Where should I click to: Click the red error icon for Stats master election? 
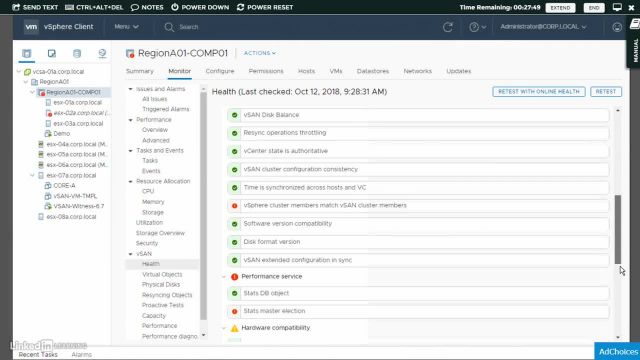coord(234,311)
